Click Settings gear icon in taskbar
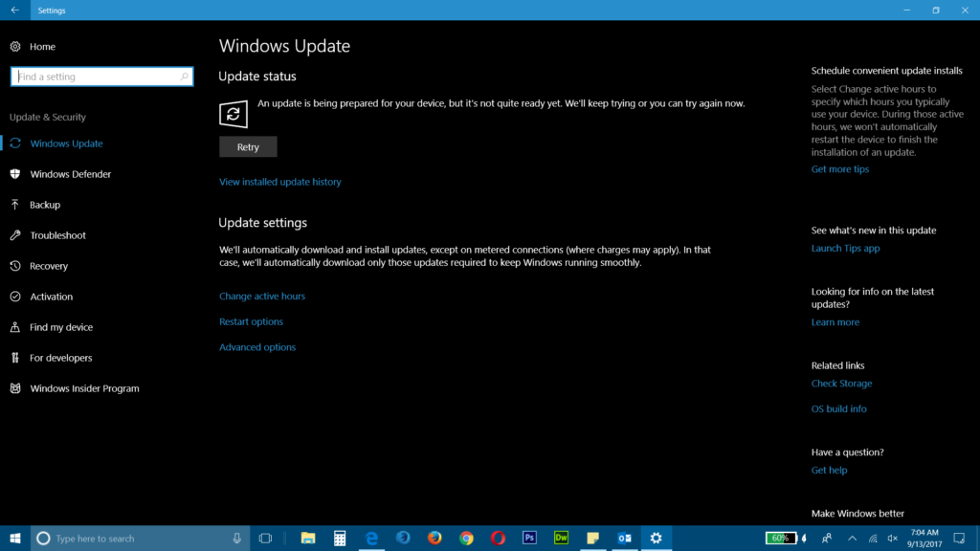The image size is (980, 551). pos(657,538)
